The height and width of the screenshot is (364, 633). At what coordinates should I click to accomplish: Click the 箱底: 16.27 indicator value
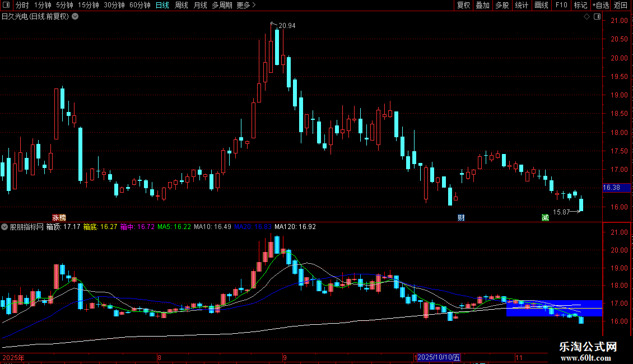[x=100, y=227]
